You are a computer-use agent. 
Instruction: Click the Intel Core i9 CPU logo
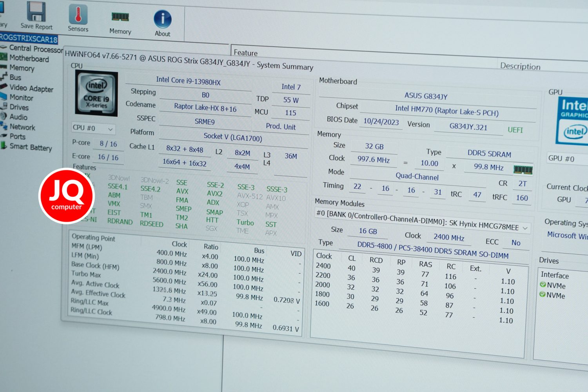point(96,94)
